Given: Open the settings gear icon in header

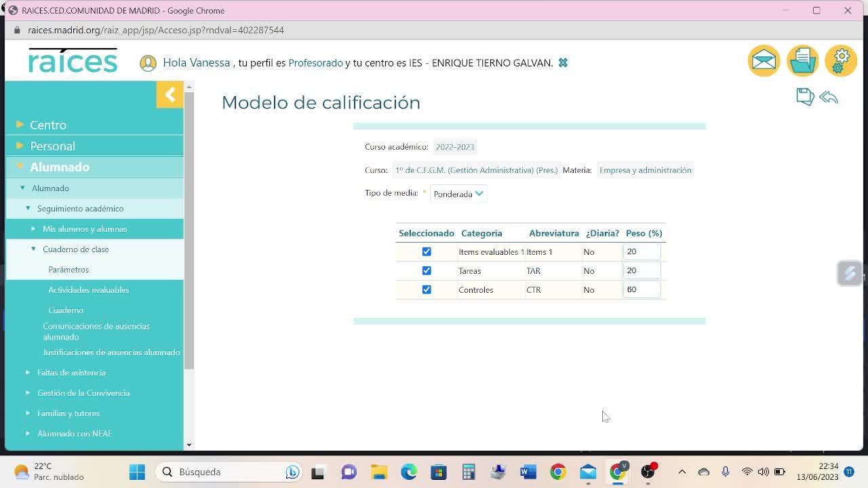Looking at the screenshot, I should click(842, 61).
